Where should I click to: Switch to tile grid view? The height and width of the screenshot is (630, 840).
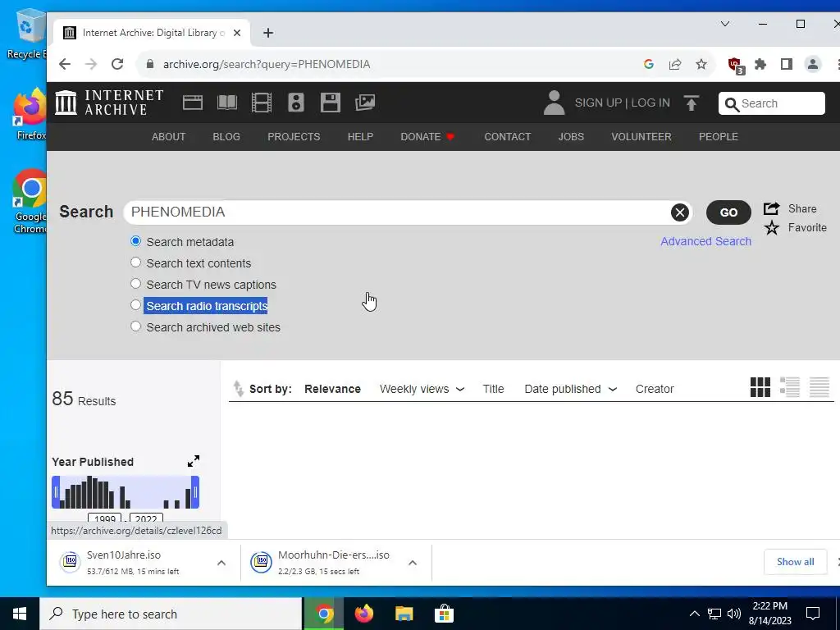pyautogui.click(x=760, y=387)
